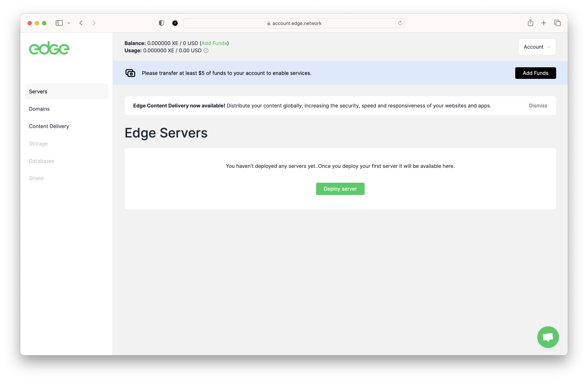Click 'Edge Content Delivery now available!' text
Image resolution: width=588 pixels, height=382 pixels.
pos(179,106)
